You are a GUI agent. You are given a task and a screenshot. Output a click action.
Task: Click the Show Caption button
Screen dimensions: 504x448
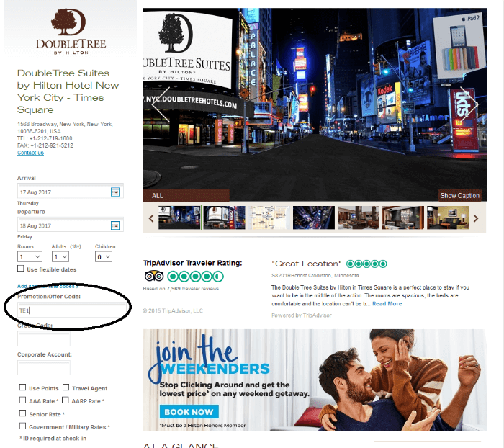pos(459,195)
